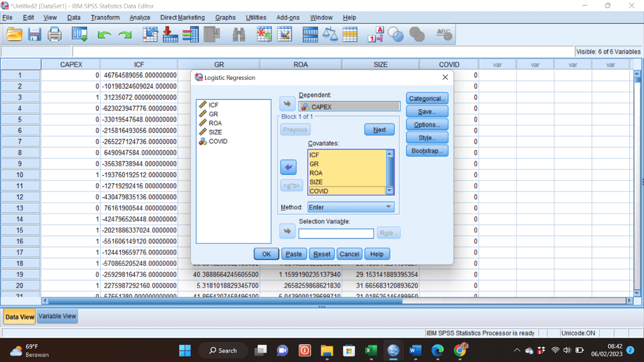644x362 pixels.
Task: Click the Open data document toolbar icon
Action: [14, 35]
